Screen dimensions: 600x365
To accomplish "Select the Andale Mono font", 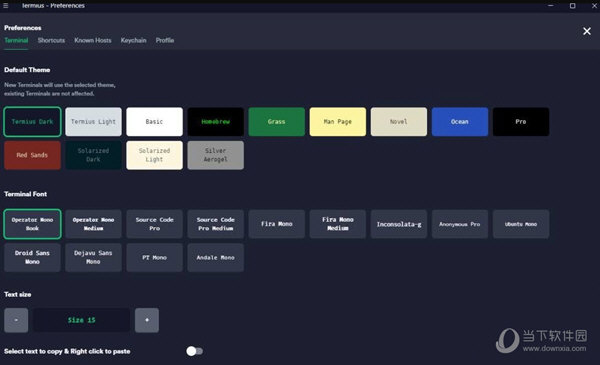I will click(215, 257).
